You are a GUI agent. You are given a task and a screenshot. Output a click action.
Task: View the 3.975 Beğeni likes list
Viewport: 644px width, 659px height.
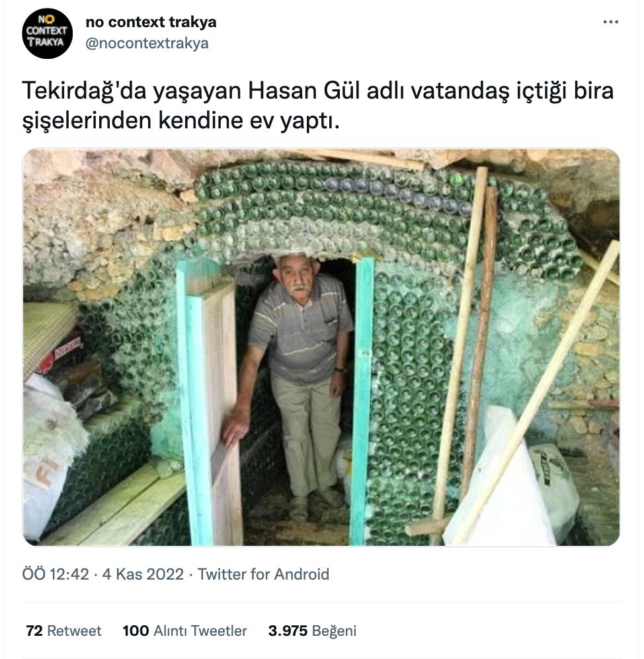pyautogui.click(x=312, y=631)
